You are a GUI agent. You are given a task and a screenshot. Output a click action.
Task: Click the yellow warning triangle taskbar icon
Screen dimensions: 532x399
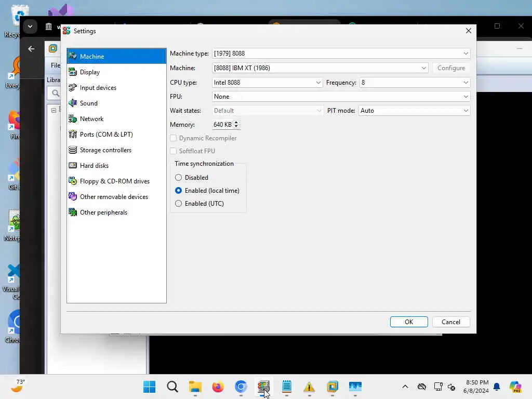coord(310,387)
